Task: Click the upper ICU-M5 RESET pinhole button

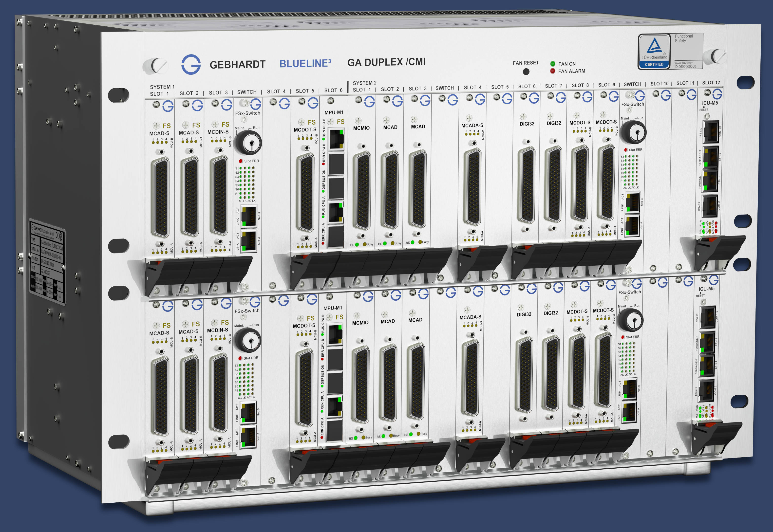Action: (704, 107)
